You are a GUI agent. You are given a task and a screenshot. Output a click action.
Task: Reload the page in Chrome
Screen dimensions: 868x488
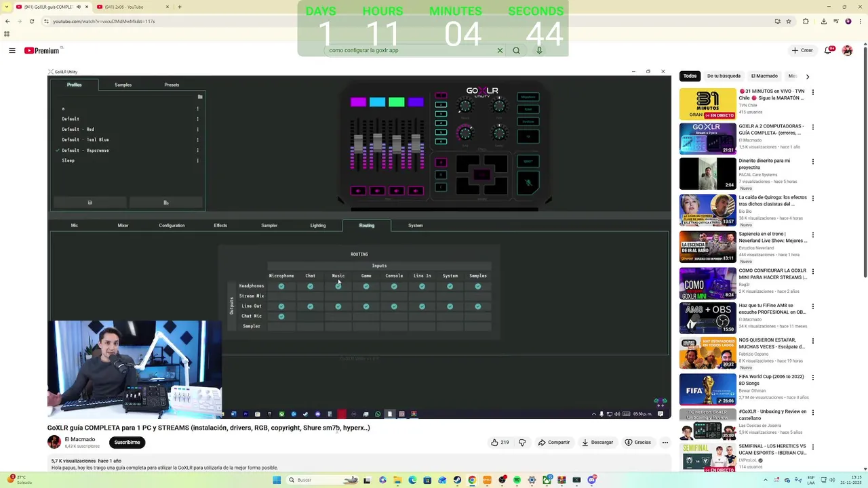click(32, 21)
